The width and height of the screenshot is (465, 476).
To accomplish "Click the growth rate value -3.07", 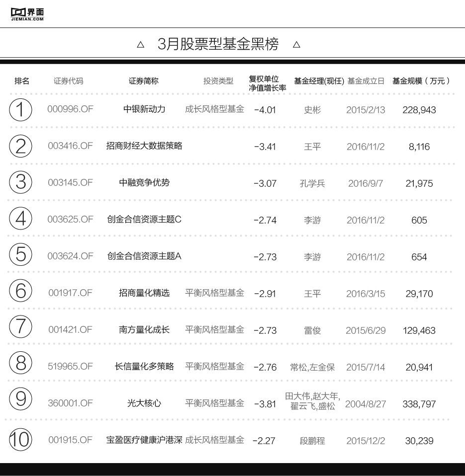I will click(x=265, y=183).
